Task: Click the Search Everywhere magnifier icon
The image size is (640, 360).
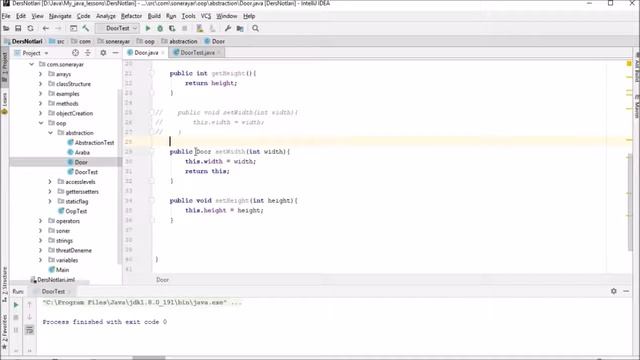Action: pos(256,29)
